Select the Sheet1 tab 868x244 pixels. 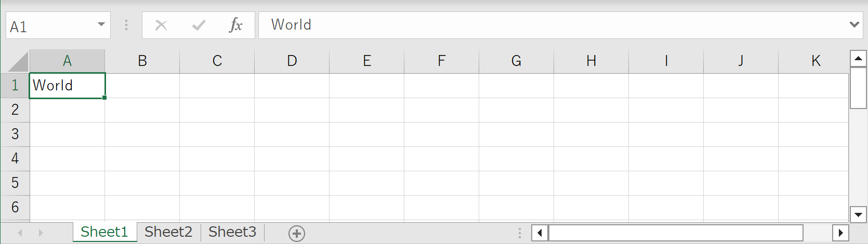tap(104, 232)
